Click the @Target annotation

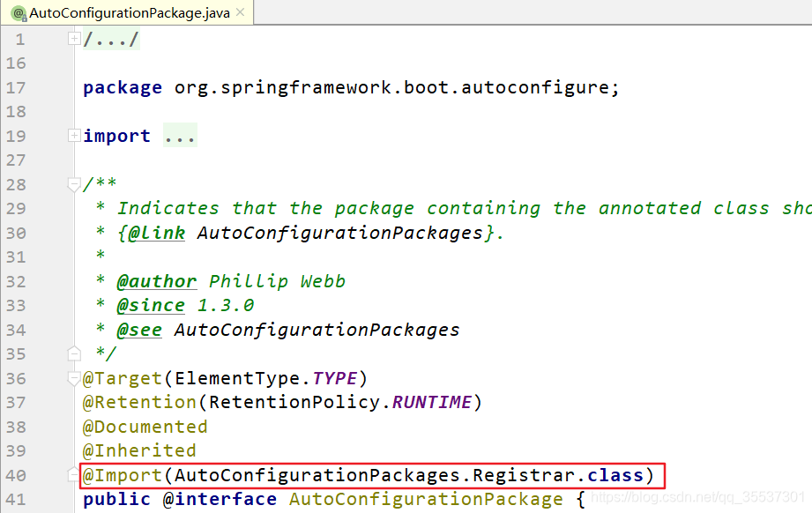tap(123, 378)
